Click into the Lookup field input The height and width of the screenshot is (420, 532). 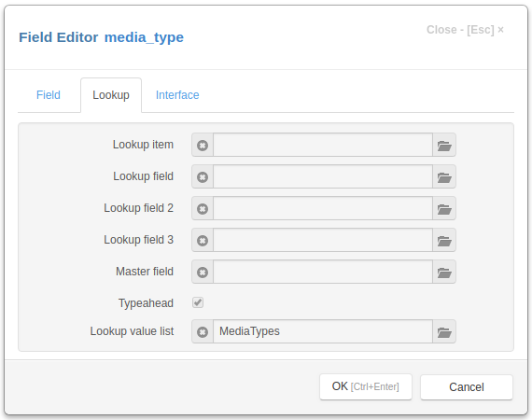(x=323, y=176)
